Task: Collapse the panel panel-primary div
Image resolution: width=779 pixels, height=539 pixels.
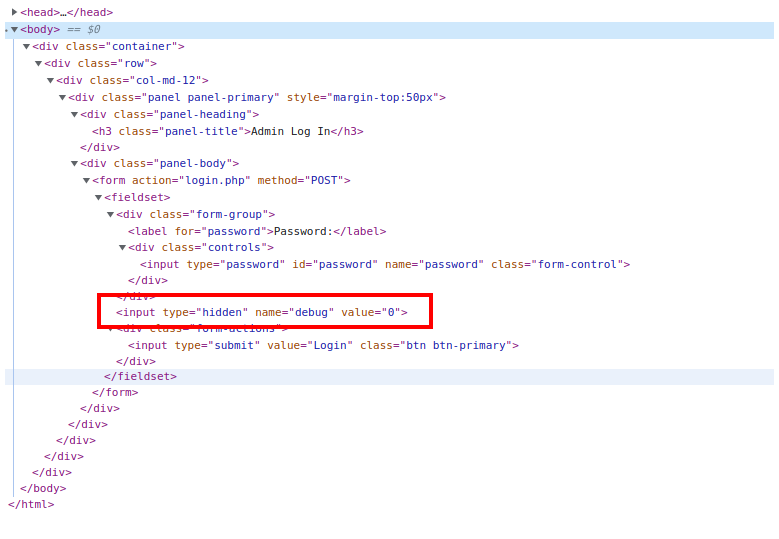Action: 62,97
